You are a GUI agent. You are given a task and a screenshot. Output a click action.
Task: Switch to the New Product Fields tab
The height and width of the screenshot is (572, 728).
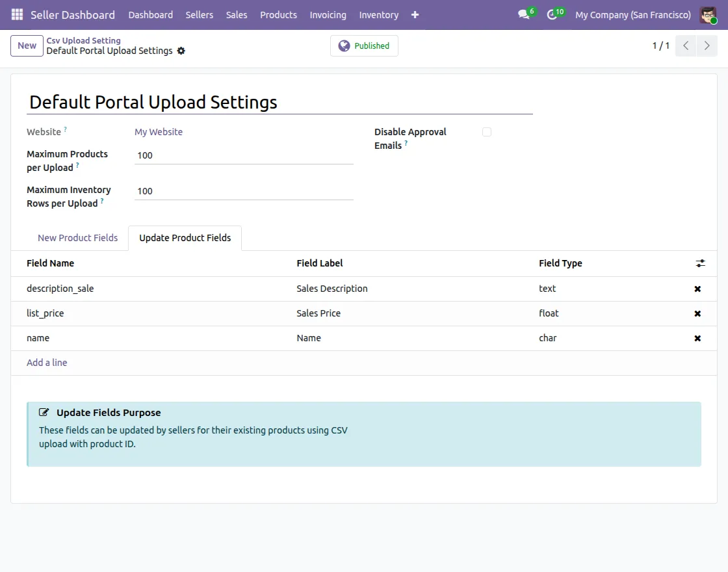[77, 238]
